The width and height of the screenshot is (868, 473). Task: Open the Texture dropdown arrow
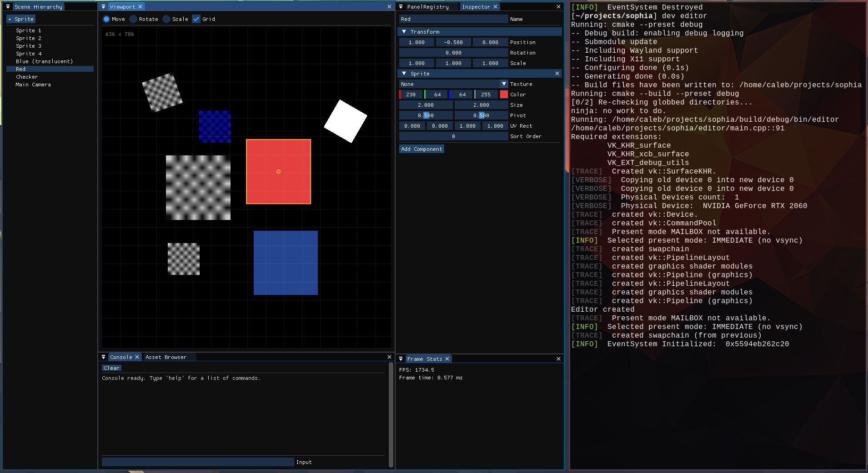click(x=504, y=84)
